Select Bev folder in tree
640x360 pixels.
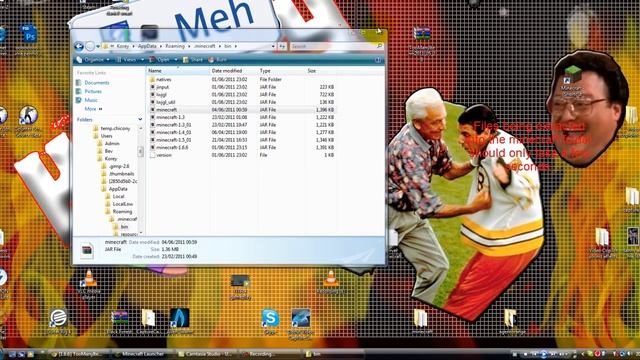pos(108,151)
